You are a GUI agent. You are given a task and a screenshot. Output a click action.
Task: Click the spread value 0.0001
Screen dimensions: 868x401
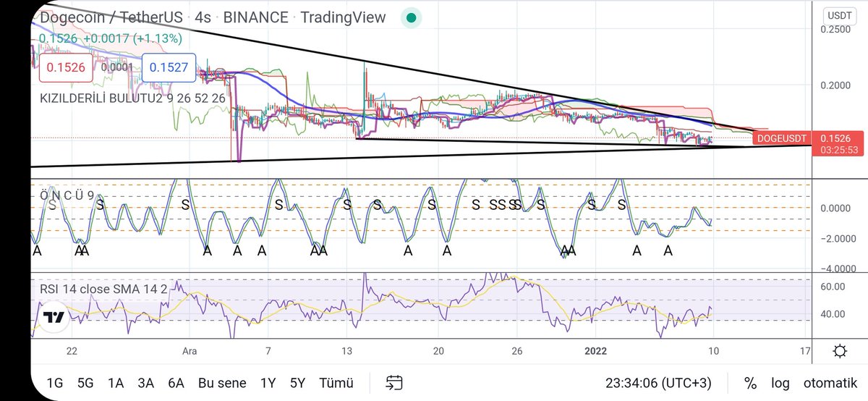(116, 67)
